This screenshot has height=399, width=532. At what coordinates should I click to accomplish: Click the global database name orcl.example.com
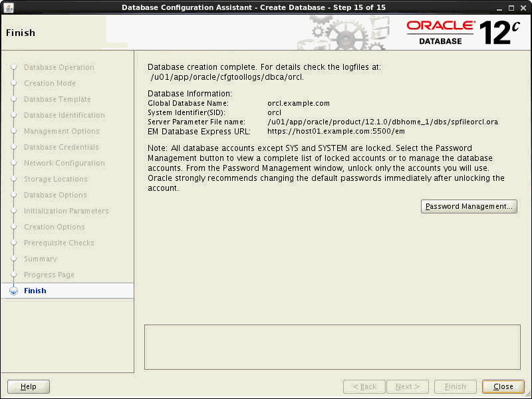click(x=298, y=103)
